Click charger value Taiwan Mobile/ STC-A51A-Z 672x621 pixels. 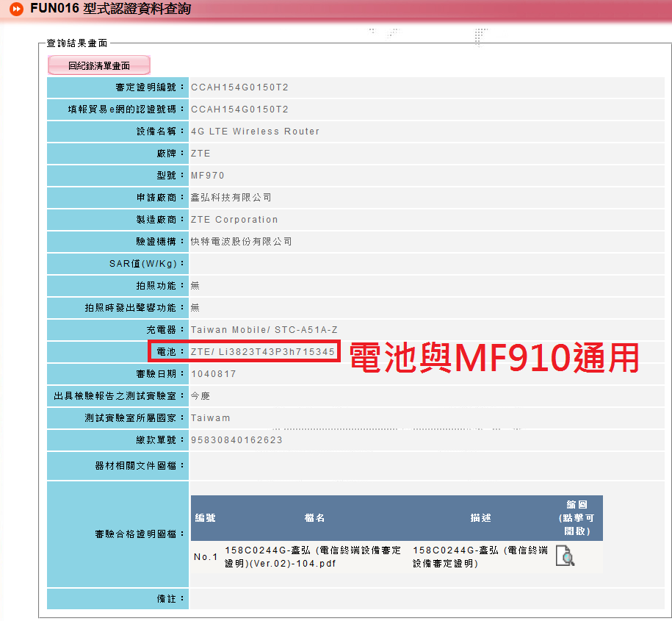pos(264,330)
